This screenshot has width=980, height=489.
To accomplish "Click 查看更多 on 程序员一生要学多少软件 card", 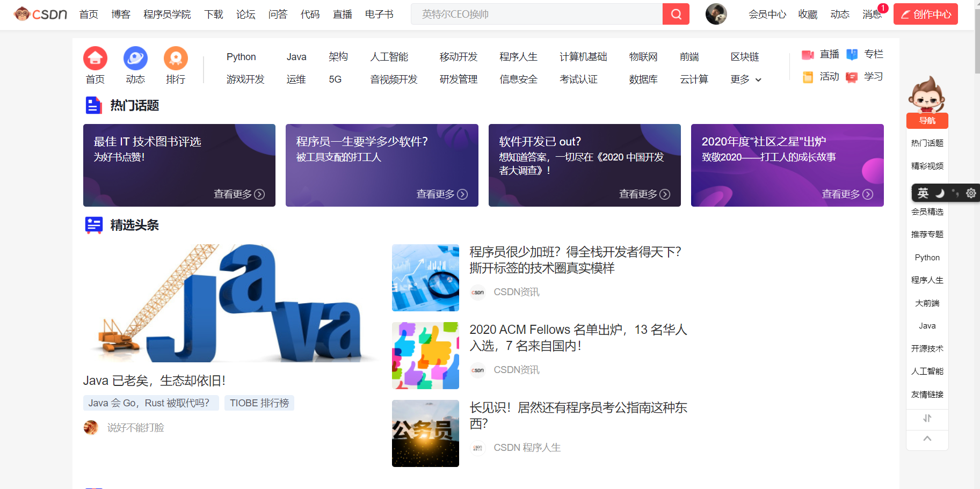I will [442, 194].
